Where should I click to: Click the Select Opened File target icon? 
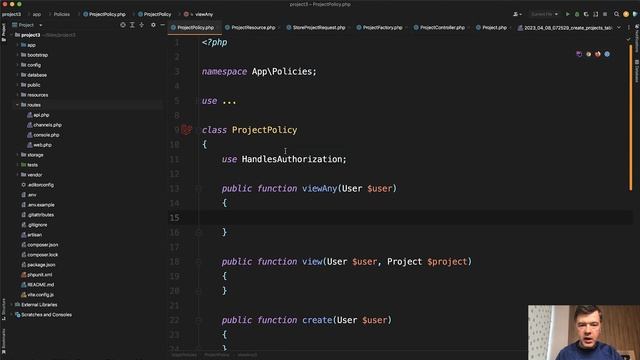click(123, 25)
